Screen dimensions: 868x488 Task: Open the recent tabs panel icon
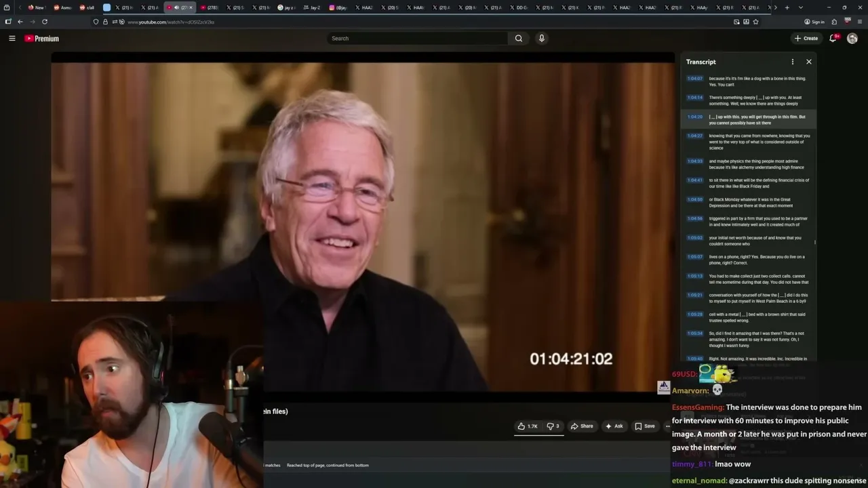click(7, 7)
